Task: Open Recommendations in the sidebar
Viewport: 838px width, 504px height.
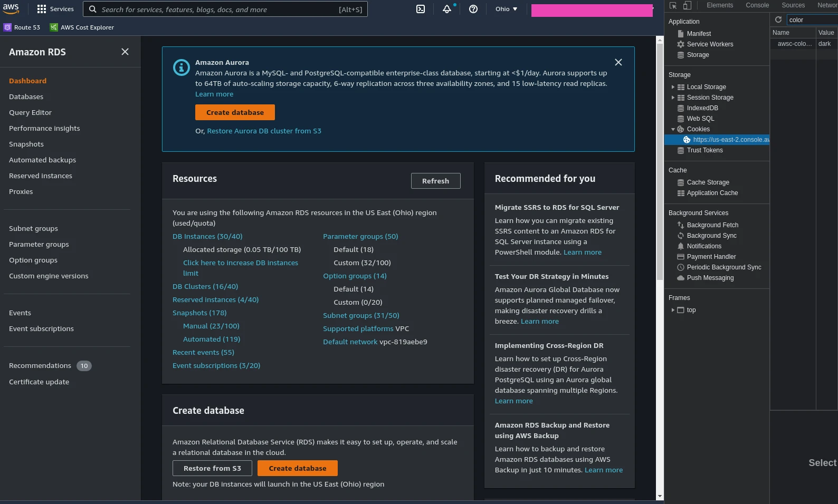Action: click(40, 366)
